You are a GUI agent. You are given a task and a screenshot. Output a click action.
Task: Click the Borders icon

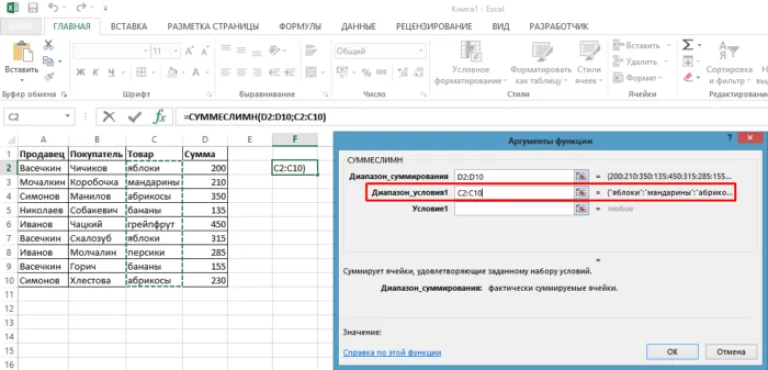[141, 73]
